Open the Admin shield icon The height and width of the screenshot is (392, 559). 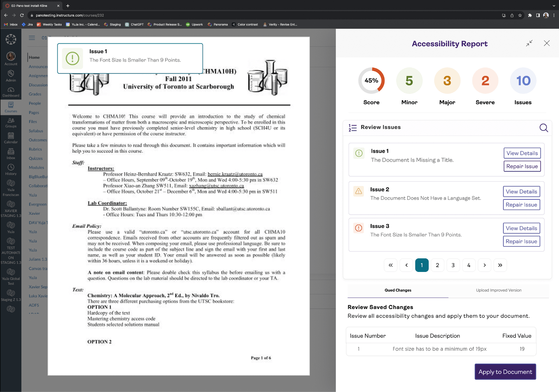pyautogui.click(x=11, y=73)
